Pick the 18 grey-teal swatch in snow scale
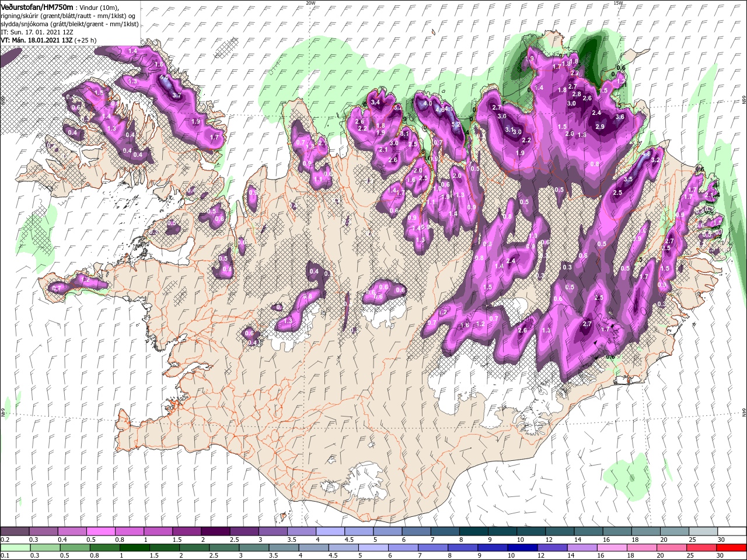Image resolution: width=747 pixels, height=560 pixels. tap(645, 531)
